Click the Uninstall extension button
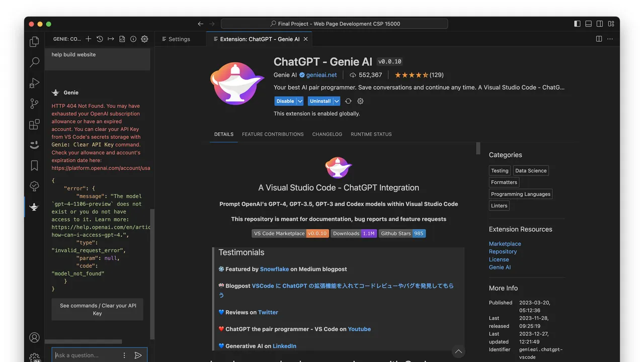The height and width of the screenshot is (362, 644). click(x=320, y=101)
